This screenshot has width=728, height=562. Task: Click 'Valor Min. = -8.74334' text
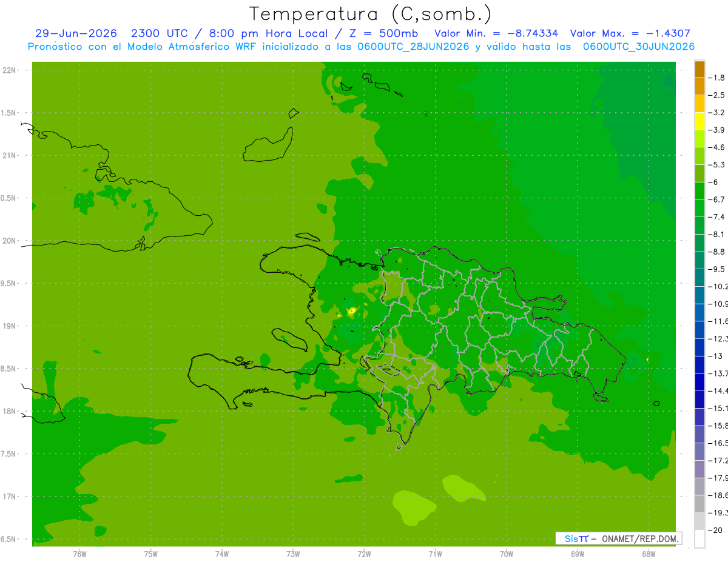(496, 34)
